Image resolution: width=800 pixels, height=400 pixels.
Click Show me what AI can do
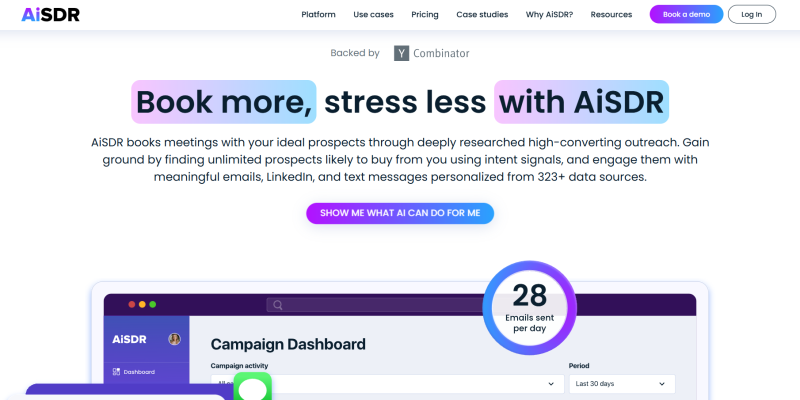coord(400,213)
